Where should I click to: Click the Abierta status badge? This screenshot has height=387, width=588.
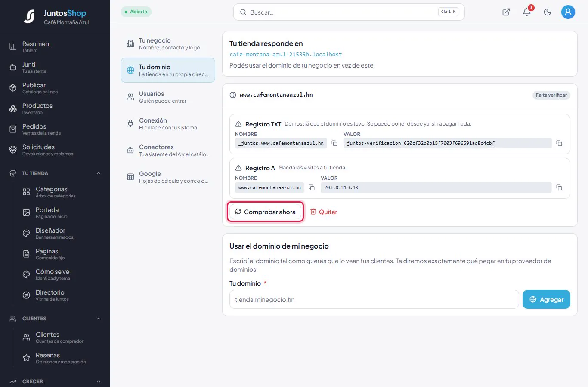click(136, 12)
